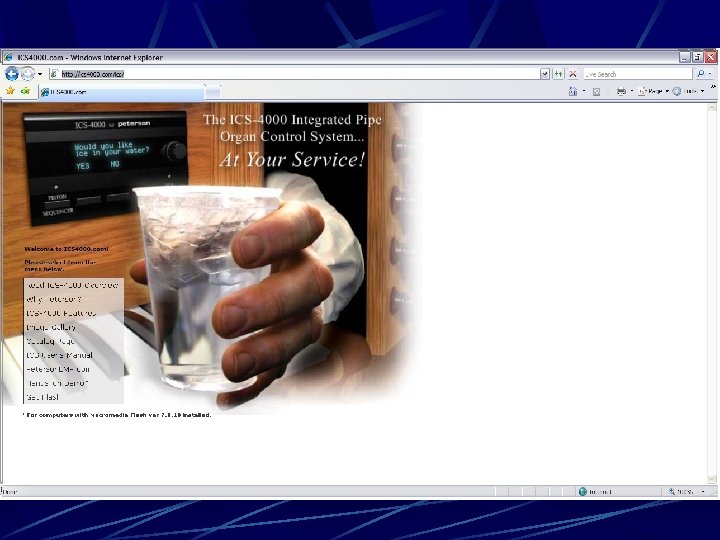The height and width of the screenshot is (540, 720).
Task: Click the Internet Explorer title bar icon
Action: point(8,57)
